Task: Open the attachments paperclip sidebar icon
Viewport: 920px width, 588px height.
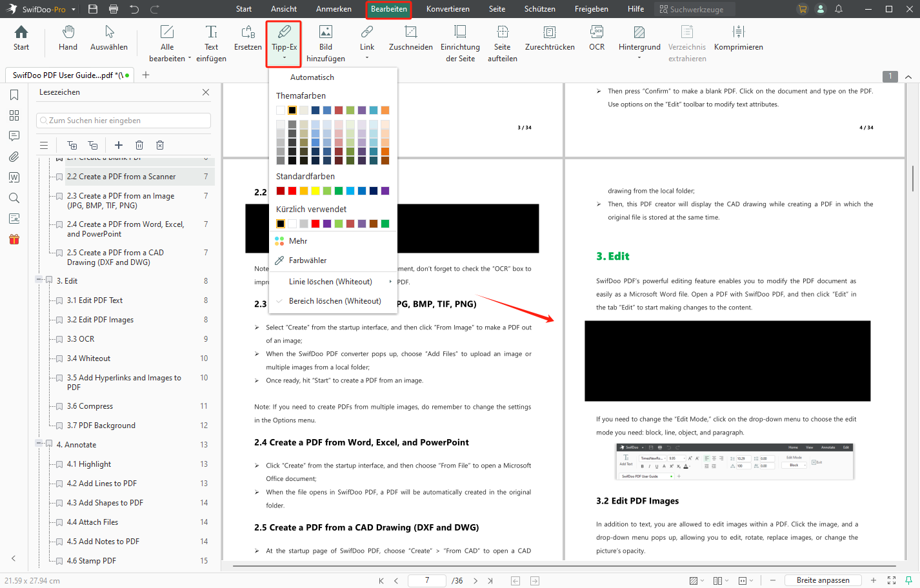Action: 14,157
